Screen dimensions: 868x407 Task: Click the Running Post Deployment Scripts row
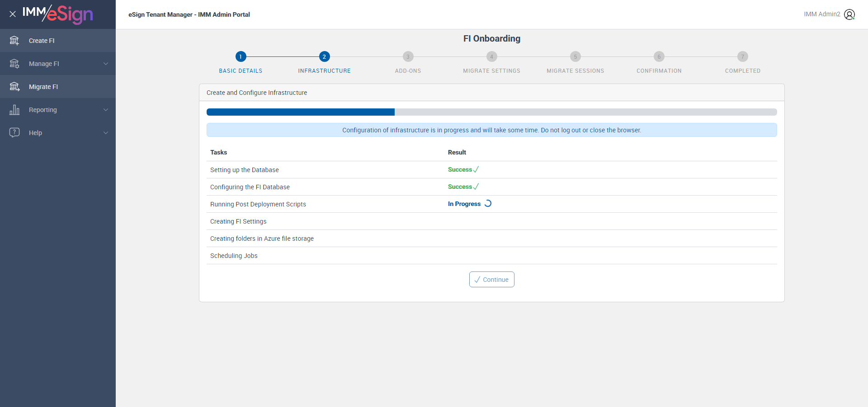click(491, 204)
